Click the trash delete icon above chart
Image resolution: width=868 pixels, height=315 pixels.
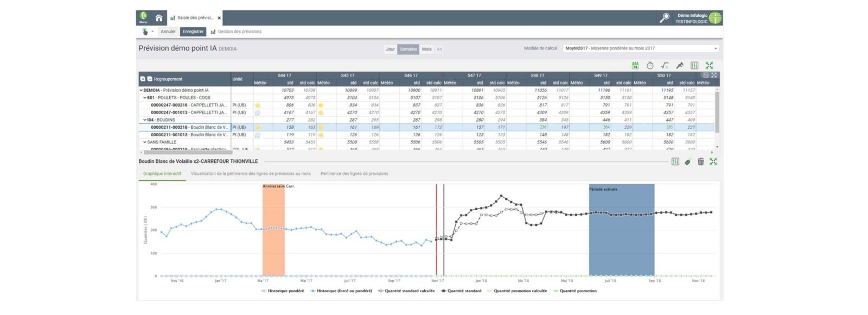click(701, 162)
